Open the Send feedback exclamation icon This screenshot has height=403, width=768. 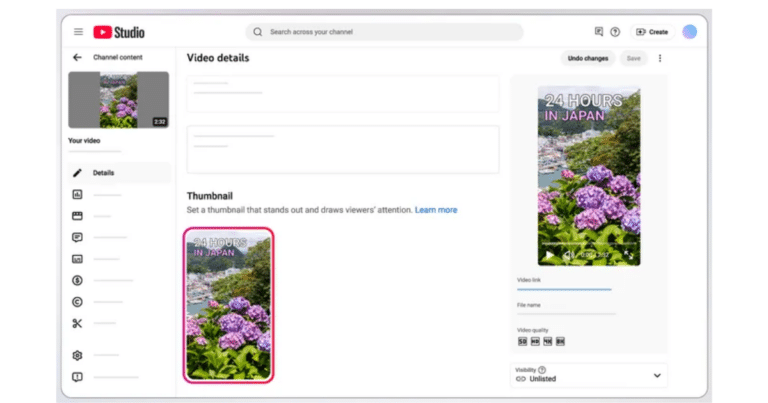[77, 377]
